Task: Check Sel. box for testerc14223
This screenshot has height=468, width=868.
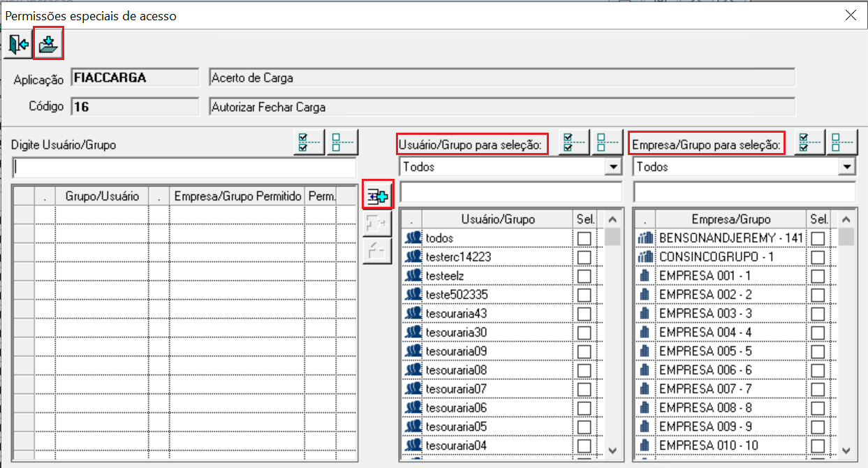Action: coord(584,258)
